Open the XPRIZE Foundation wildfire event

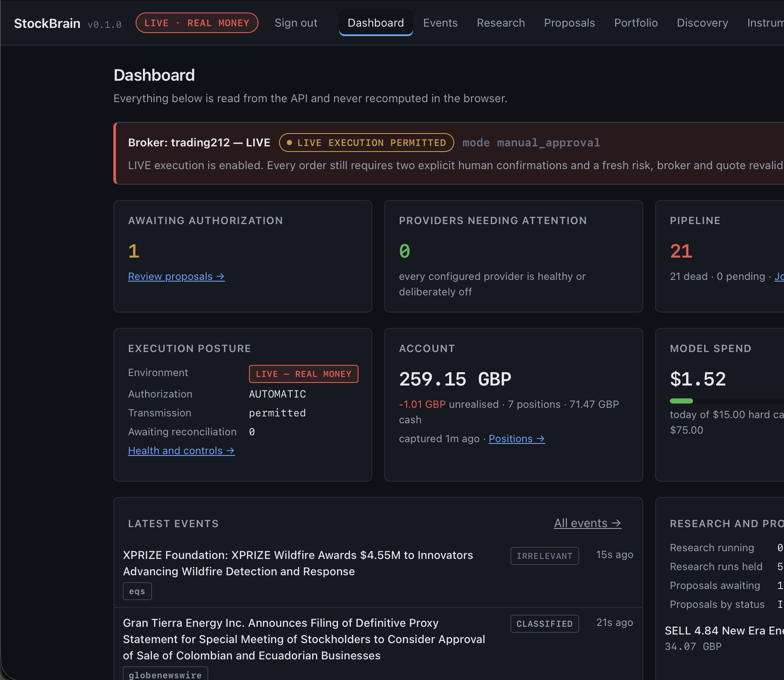(x=298, y=563)
